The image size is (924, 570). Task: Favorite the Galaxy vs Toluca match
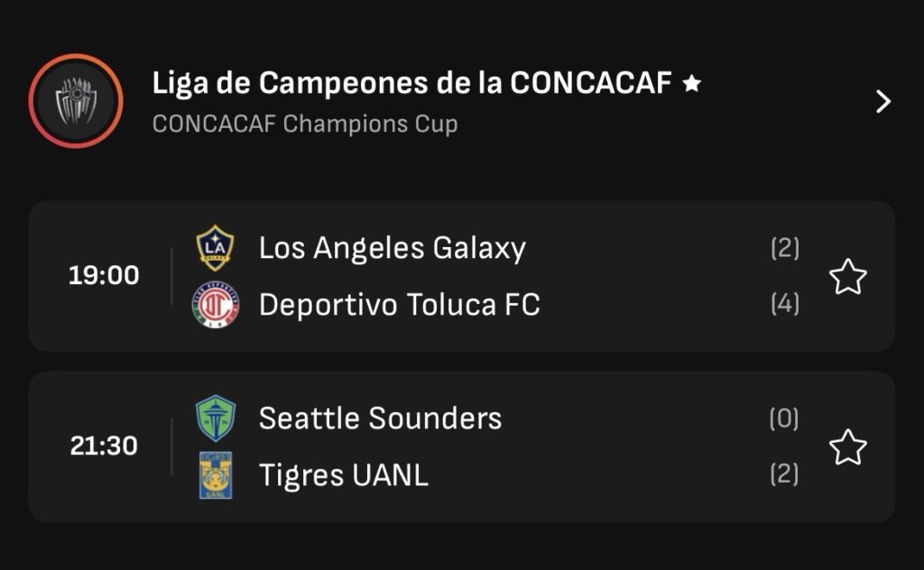pyautogui.click(x=847, y=277)
